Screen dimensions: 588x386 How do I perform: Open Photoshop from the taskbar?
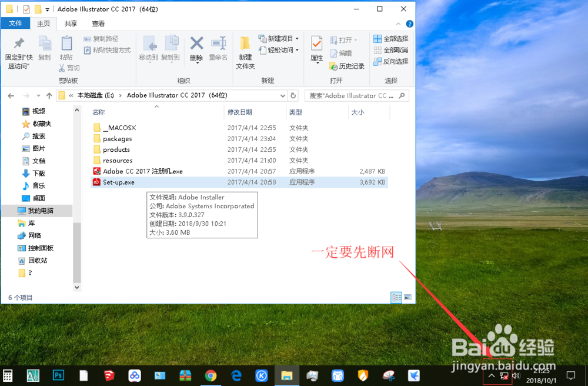tap(58, 375)
